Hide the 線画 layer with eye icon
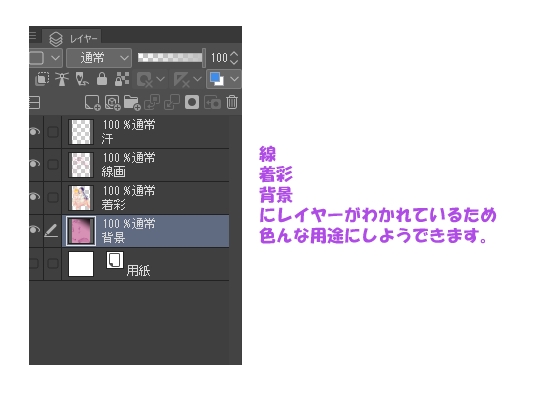The height and width of the screenshot is (420, 560). click(34, 164)
